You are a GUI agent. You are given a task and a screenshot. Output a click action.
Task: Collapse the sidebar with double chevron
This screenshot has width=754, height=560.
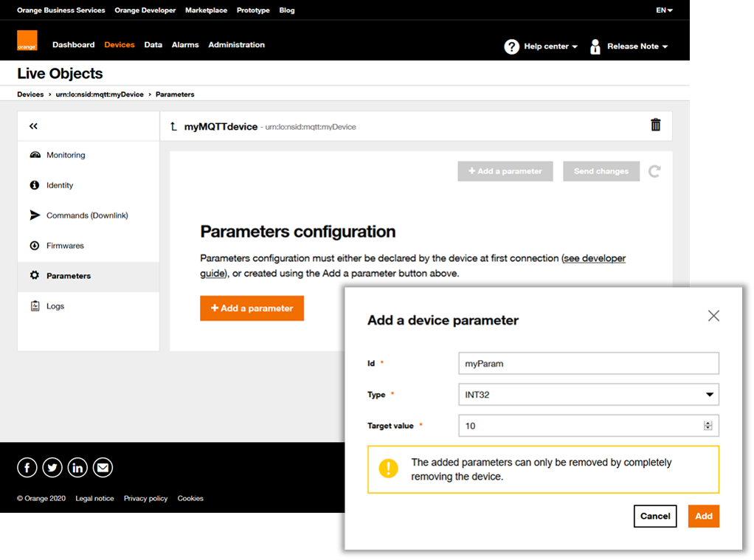[x=33, y=126]
